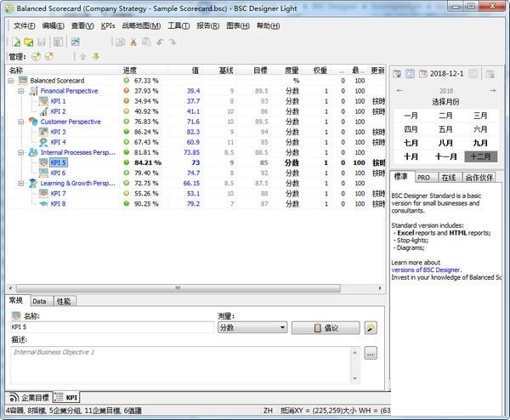Switch to the Data tab
This screenshot has width=510, height=420.
click(40, 301)
